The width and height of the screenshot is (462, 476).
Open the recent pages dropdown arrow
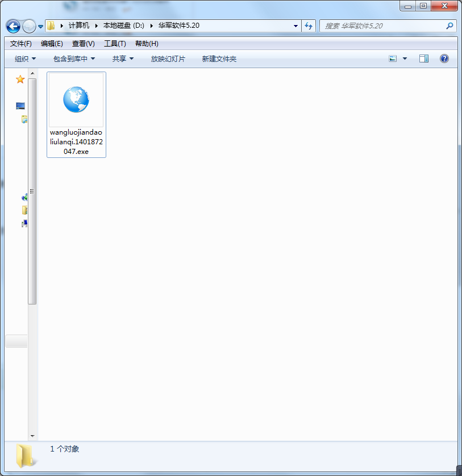(40, 27)
